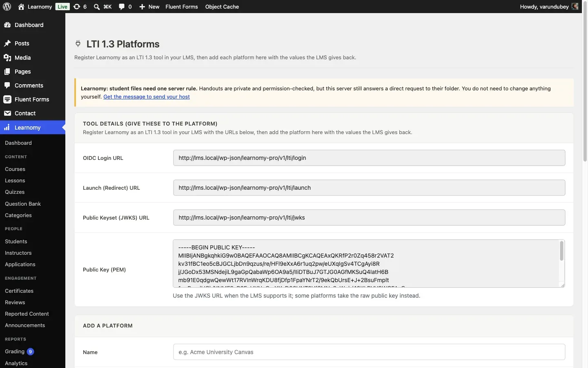This screenshot has width=588, height=368.
Task: Click the Public Key (PEM) label
Action: [x=104, y=269]
